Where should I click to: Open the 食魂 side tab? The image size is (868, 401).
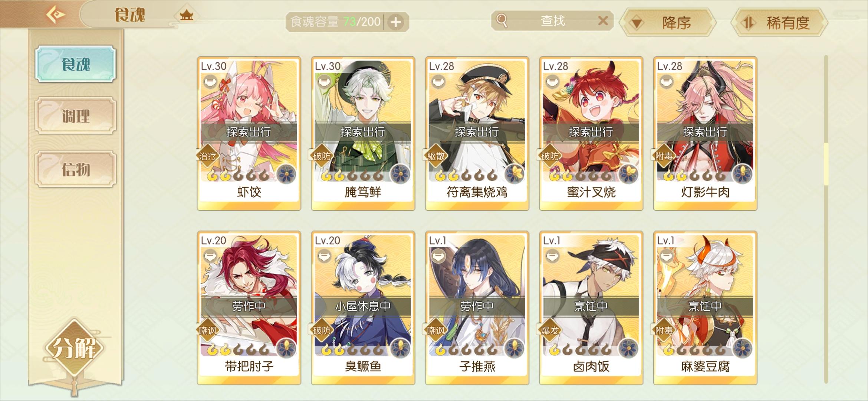pyautogui.click(x=76, y=64)
